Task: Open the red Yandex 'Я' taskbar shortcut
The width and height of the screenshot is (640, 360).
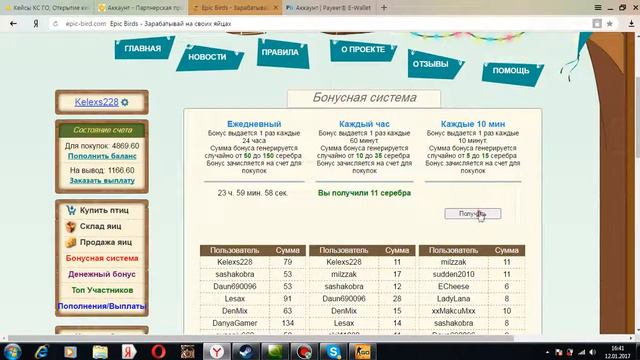Action: [129, 352]
